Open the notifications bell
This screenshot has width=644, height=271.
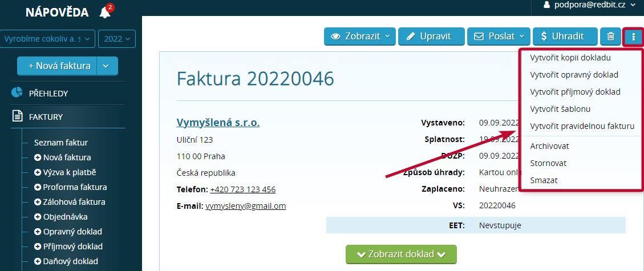pyautogui.click(x=105, y=13)
